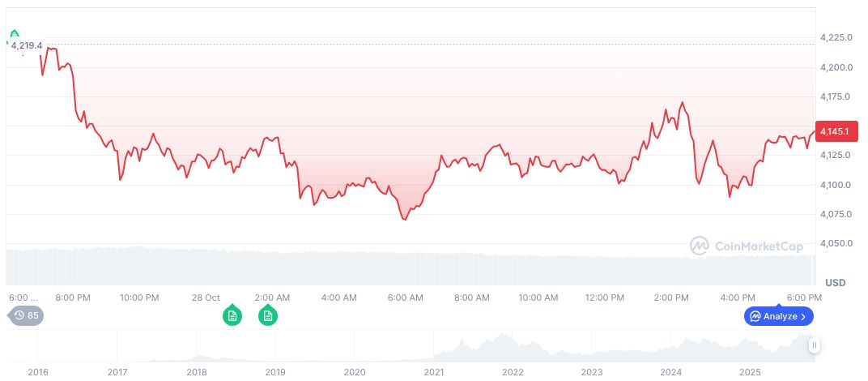The image size is (868, 381).
Task: Select 2024 on the bottom year timeline
Action: 670,372
